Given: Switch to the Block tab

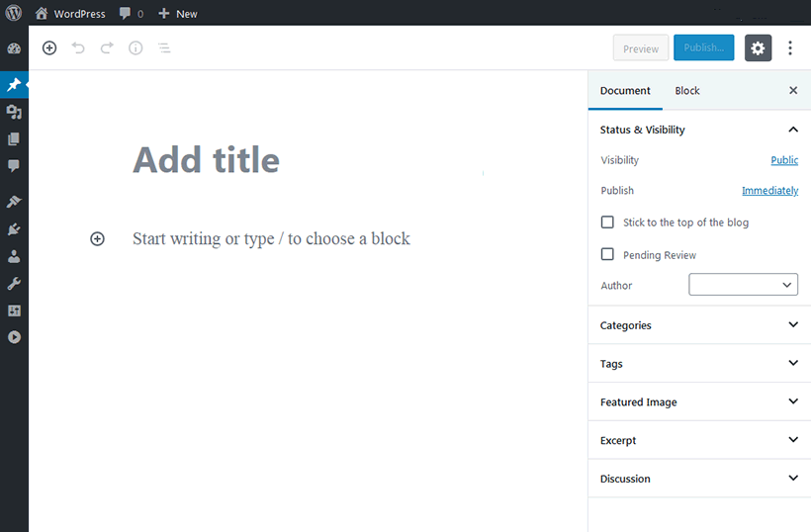Looking at the screenshot, I should 687,91.
